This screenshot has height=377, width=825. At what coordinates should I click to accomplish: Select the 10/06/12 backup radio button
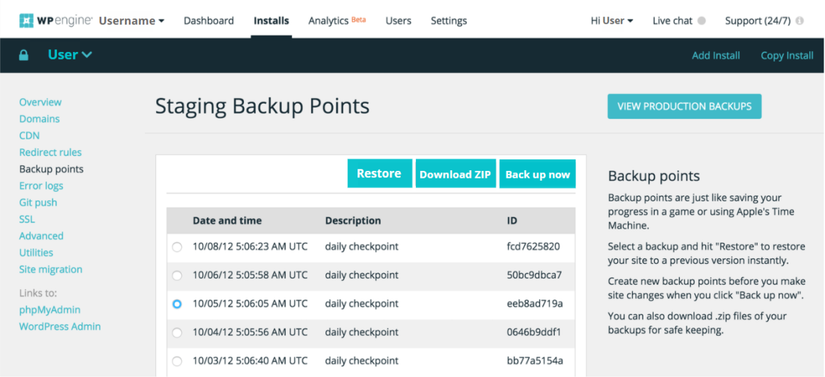coord(177,276)
